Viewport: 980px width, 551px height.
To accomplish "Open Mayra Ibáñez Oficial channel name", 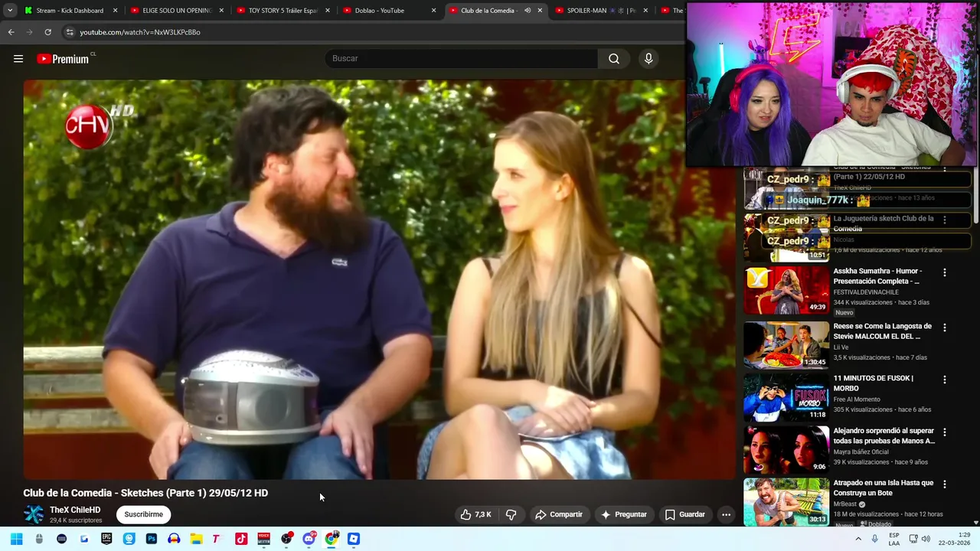I will pyautogui.click(x=861, y=452).
